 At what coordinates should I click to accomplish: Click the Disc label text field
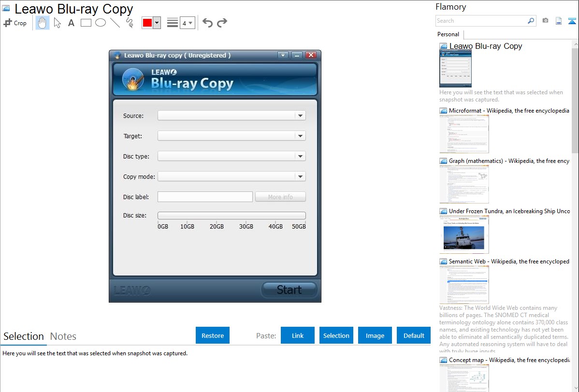click(205, 197)
